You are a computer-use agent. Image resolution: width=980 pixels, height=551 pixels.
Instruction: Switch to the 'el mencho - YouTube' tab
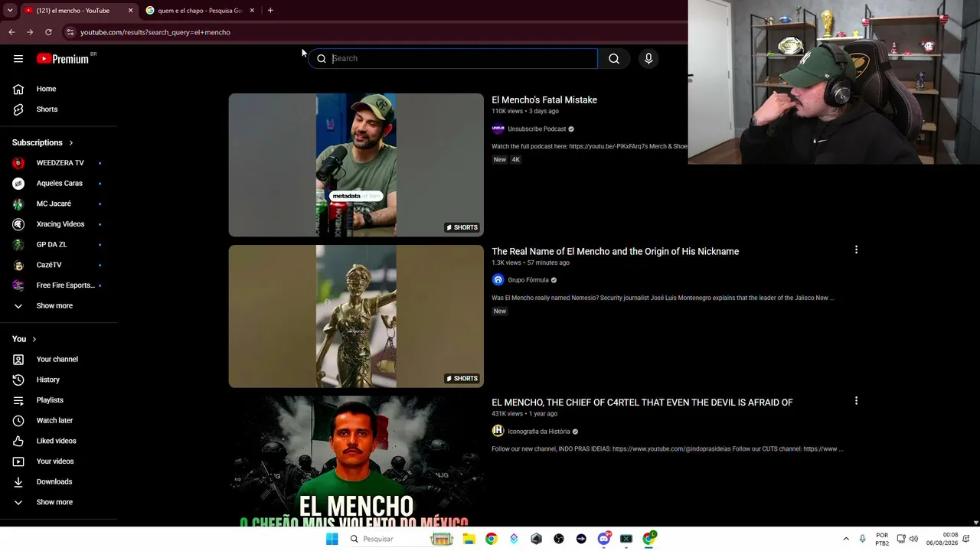tap(73, 11)
